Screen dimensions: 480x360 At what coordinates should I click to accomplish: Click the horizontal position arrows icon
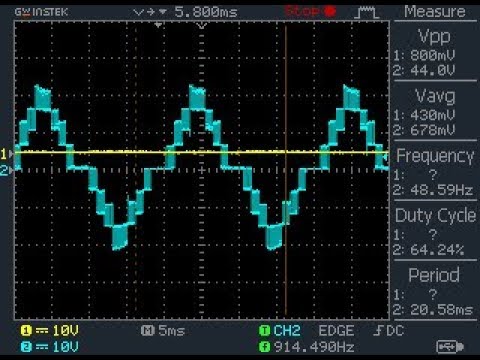click(x=150, y=12)
